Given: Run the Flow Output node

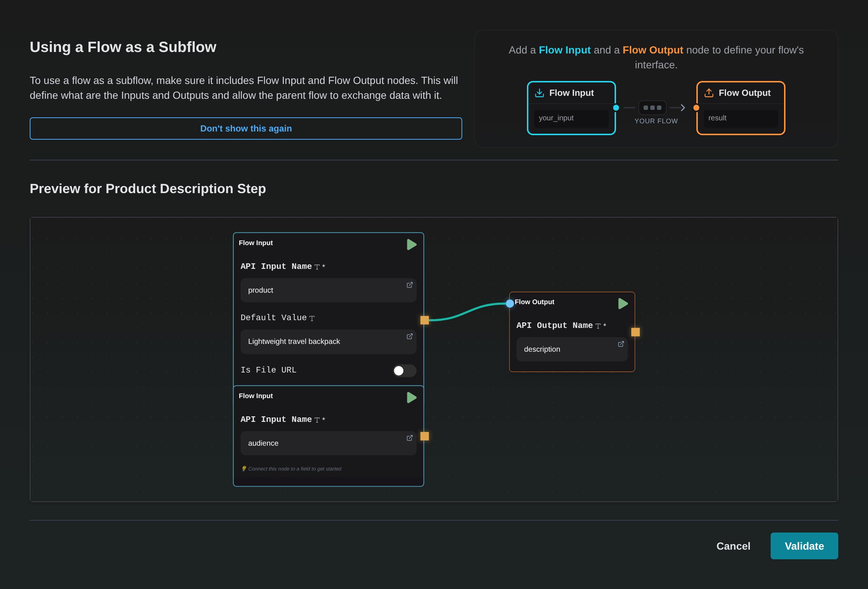Looking at the screenshot, I should 623,304.
